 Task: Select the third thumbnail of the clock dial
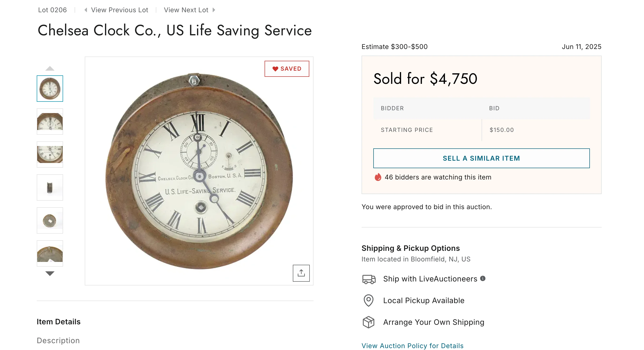click(50, 154)
